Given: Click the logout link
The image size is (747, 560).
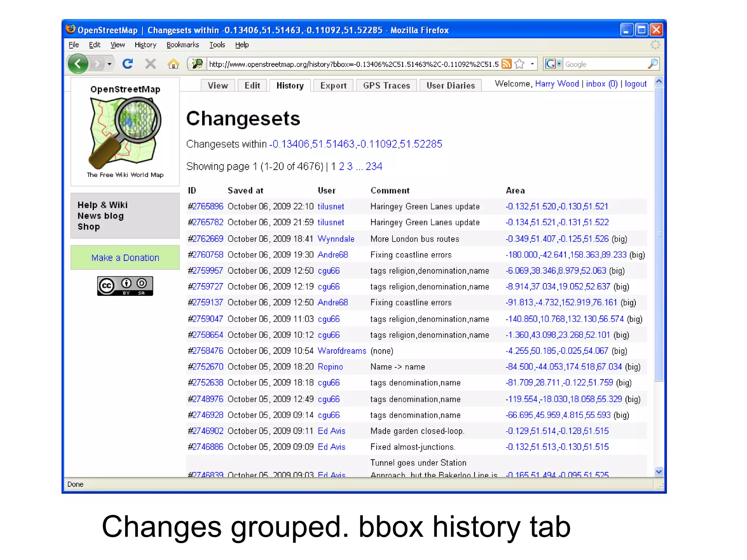Looking at the screenshot, I should pyautogui.click(x=635, y=84).
